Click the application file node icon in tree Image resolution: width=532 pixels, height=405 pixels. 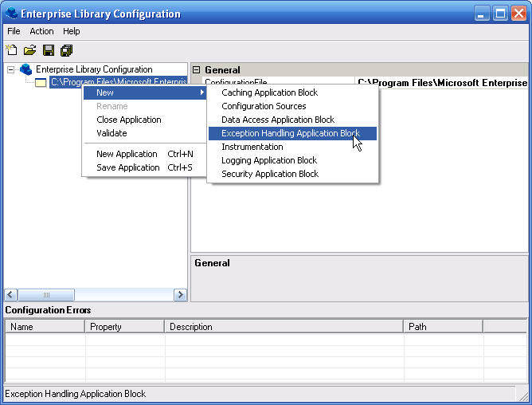[x=41, y=82]
